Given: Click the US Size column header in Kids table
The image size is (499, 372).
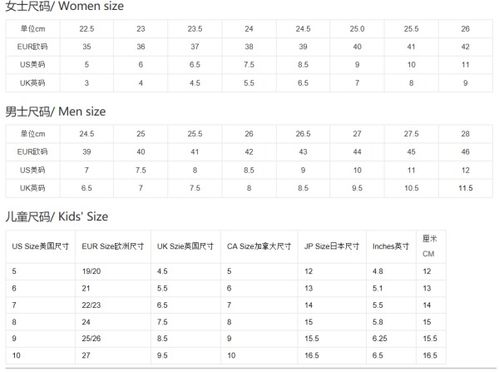Looking at the screenshot, I should 40,247.
